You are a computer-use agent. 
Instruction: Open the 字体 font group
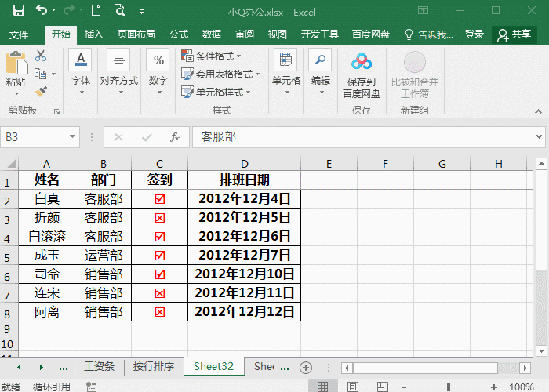coord(81,72)
